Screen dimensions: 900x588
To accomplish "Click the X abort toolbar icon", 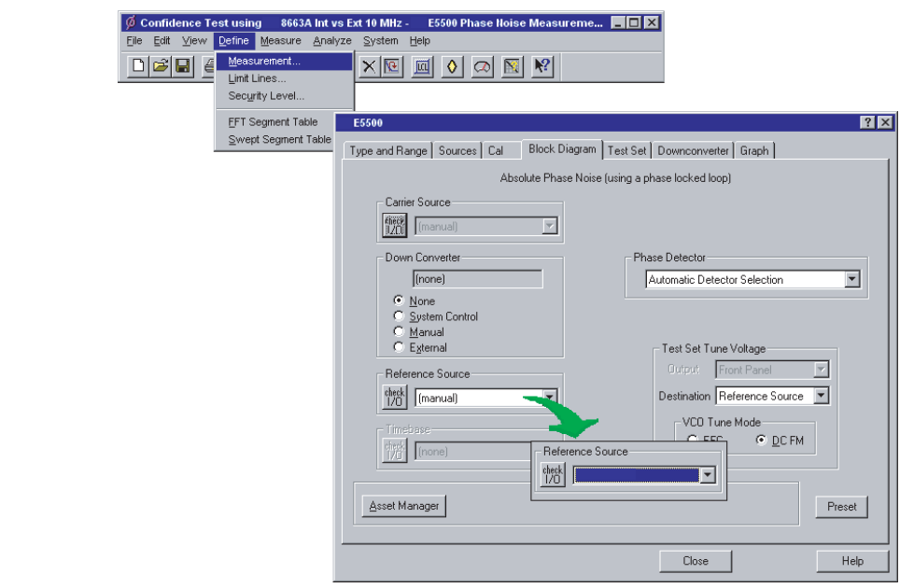I will point(369,66).
